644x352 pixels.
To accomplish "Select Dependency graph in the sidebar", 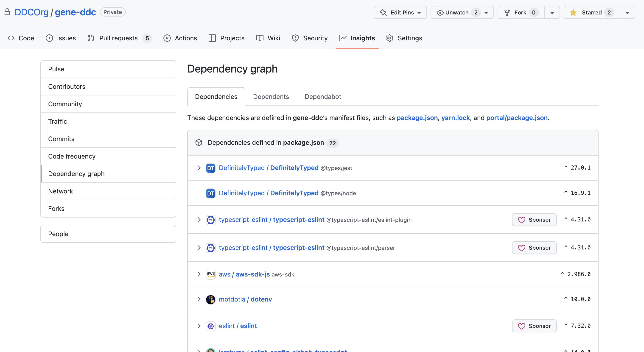I will 108,174.
